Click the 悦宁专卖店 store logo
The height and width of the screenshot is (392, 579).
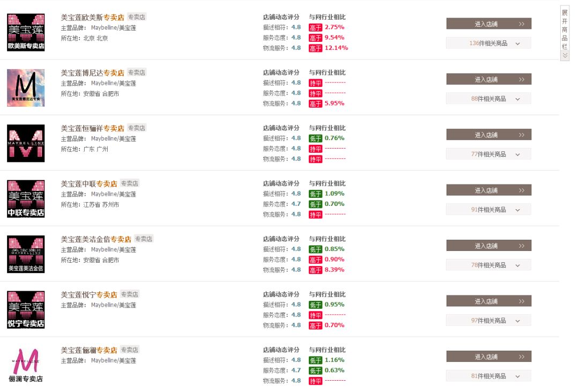(26, 309)
